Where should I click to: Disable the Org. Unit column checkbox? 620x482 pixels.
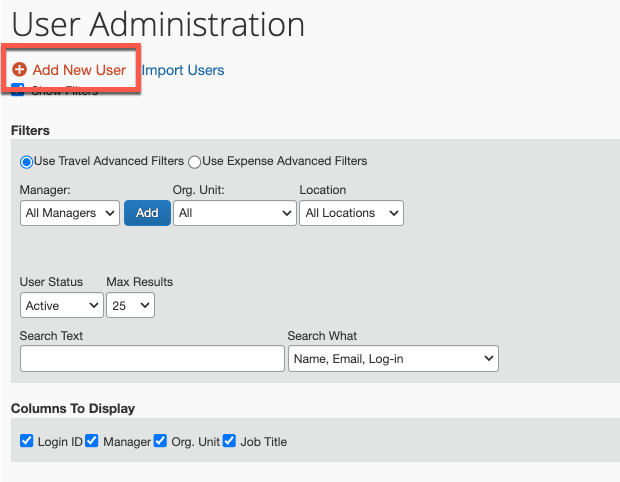click(x=160, y=441)
